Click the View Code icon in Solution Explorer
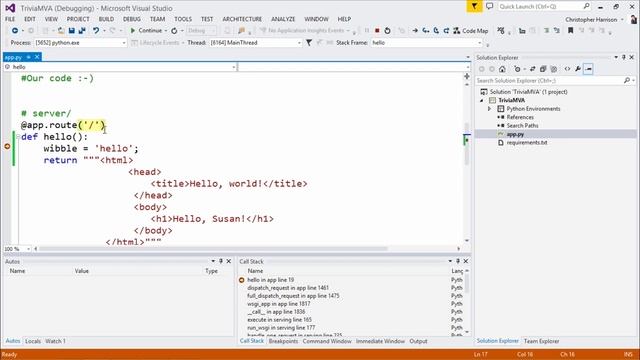The image size is (640, 360). (x=567, y=69)
